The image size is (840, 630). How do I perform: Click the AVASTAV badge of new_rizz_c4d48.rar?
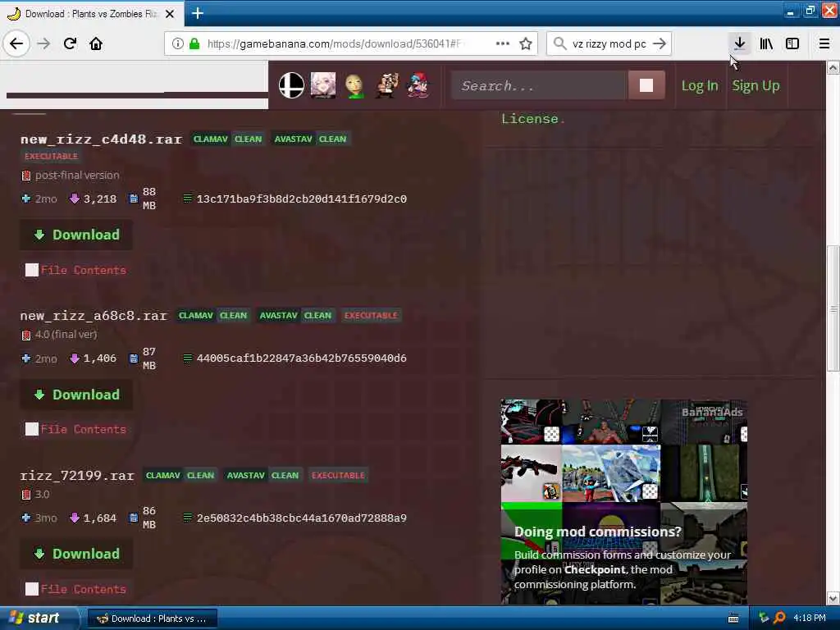293,139
